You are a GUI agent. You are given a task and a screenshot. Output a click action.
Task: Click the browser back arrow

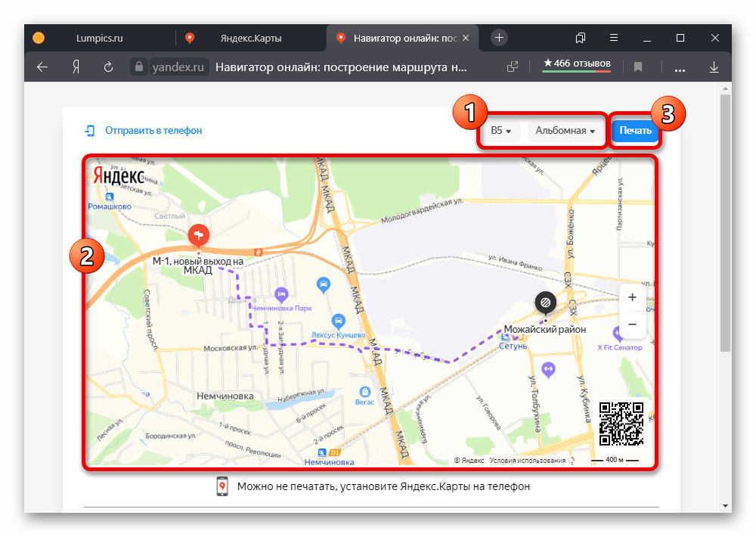42,67
